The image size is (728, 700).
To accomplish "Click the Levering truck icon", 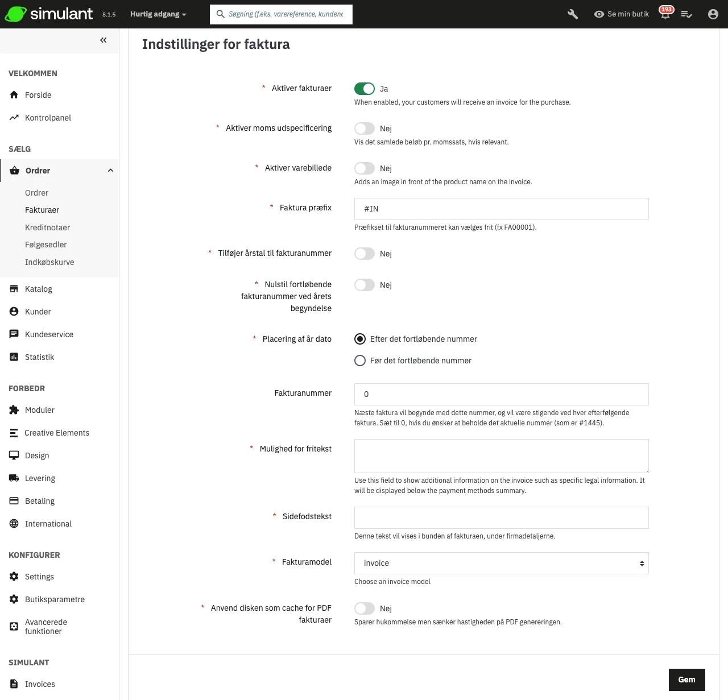I will (x=14, y=478).
